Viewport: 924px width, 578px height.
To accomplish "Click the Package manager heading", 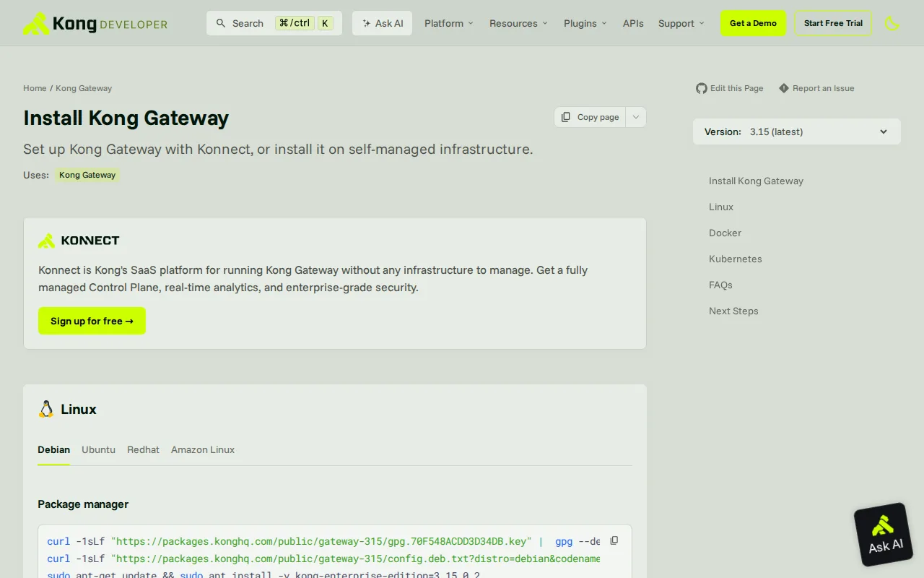I will click(83, 504).
